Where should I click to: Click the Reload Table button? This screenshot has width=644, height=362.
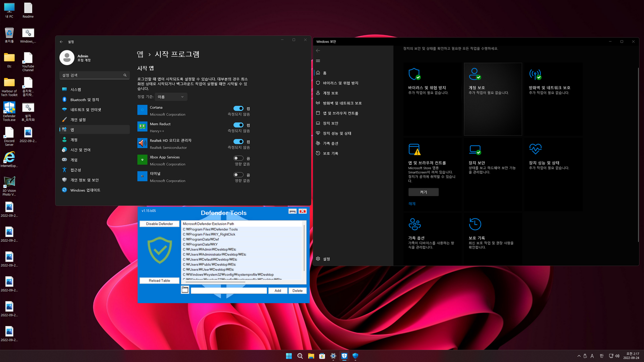tap(160, 280)
